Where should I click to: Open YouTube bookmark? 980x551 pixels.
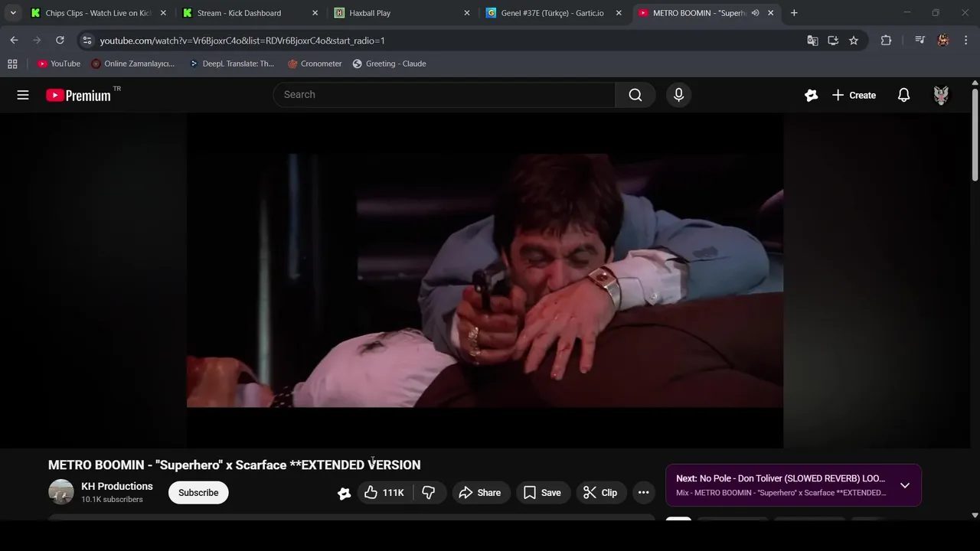point(59,64)
